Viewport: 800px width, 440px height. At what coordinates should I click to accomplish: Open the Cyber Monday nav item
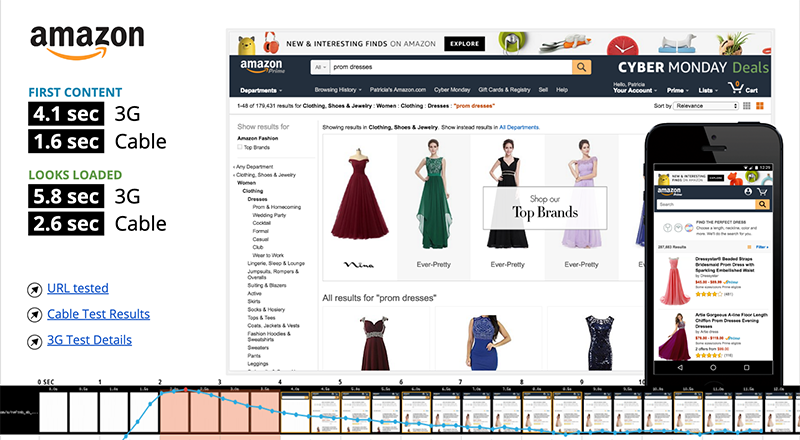[x=452, y=90]
